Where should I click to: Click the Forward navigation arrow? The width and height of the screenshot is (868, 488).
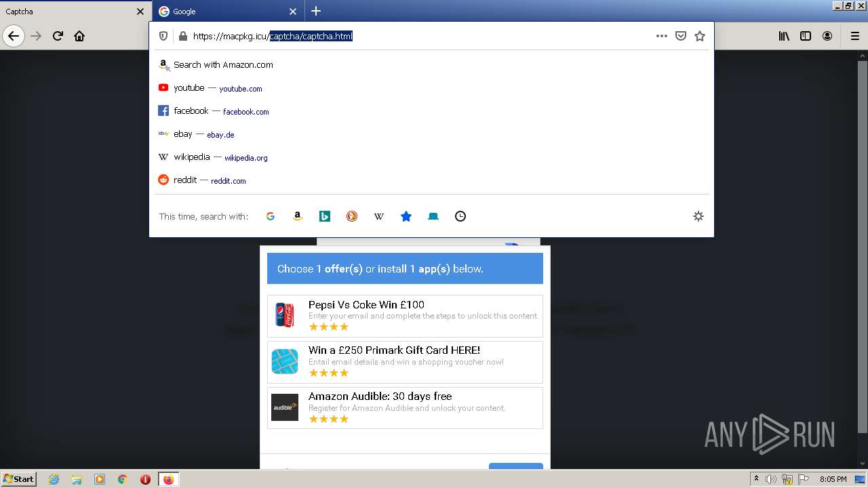pyautogui.click(x=37, y=36)
